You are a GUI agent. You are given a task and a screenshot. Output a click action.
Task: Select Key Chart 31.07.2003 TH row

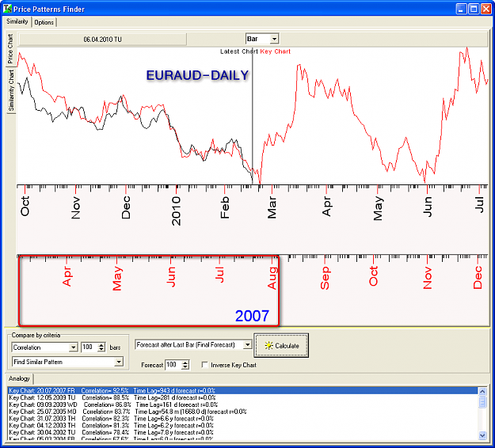coord(242,419)
